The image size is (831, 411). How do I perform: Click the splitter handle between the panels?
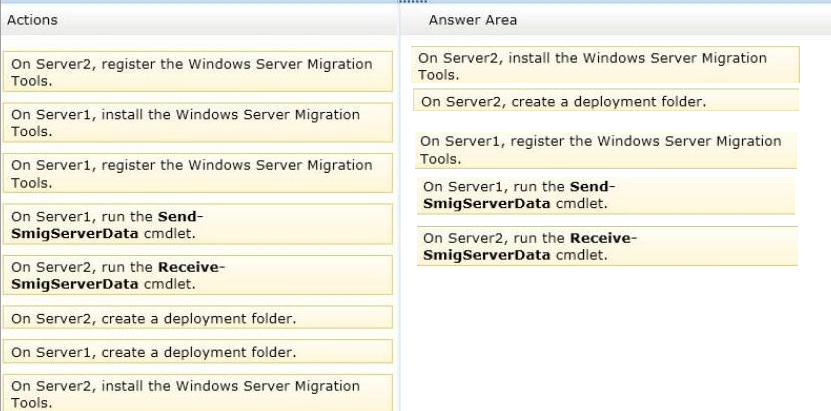(x=412, y=2)
